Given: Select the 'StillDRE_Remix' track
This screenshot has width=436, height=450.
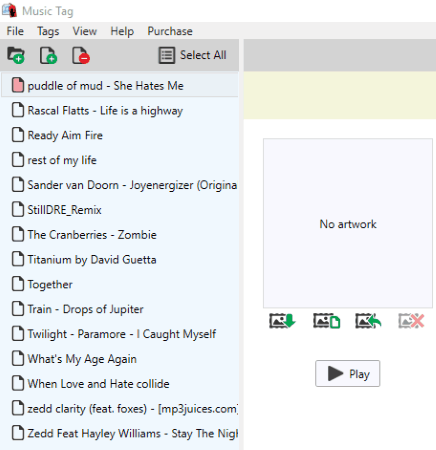Looking at the screenshot, I should 119,210.
